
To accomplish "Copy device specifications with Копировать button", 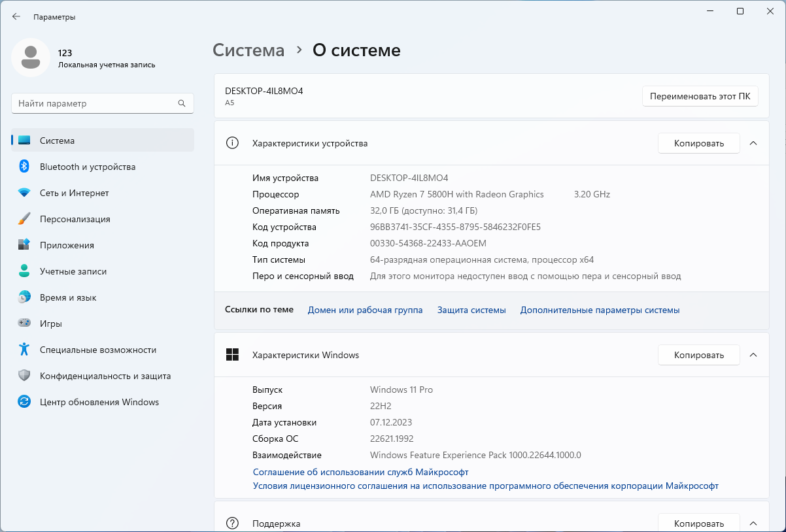I will click(x=698, y=143).
